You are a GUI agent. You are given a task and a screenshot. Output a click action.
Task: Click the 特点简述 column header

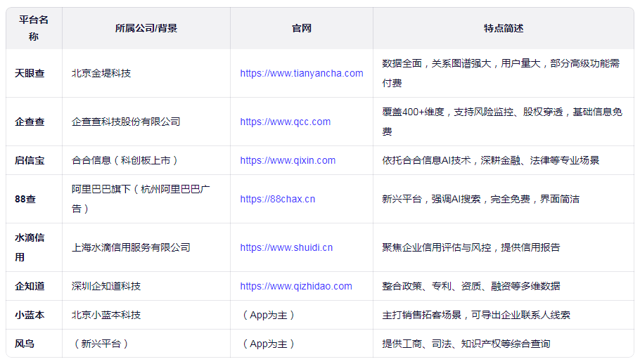pyautogui.click(x=503, y=28)
